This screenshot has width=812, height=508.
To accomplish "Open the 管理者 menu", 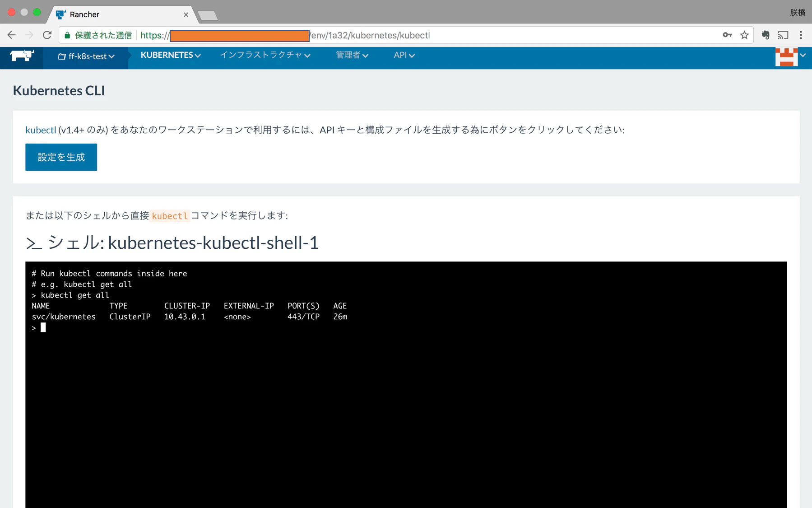I will (352, 55).
